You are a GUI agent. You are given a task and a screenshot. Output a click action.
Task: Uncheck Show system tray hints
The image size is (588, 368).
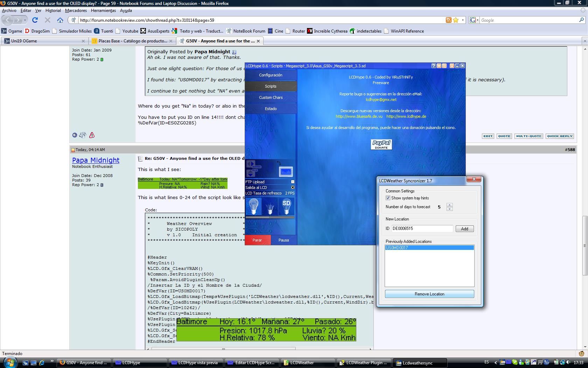[x=388, y=198]
